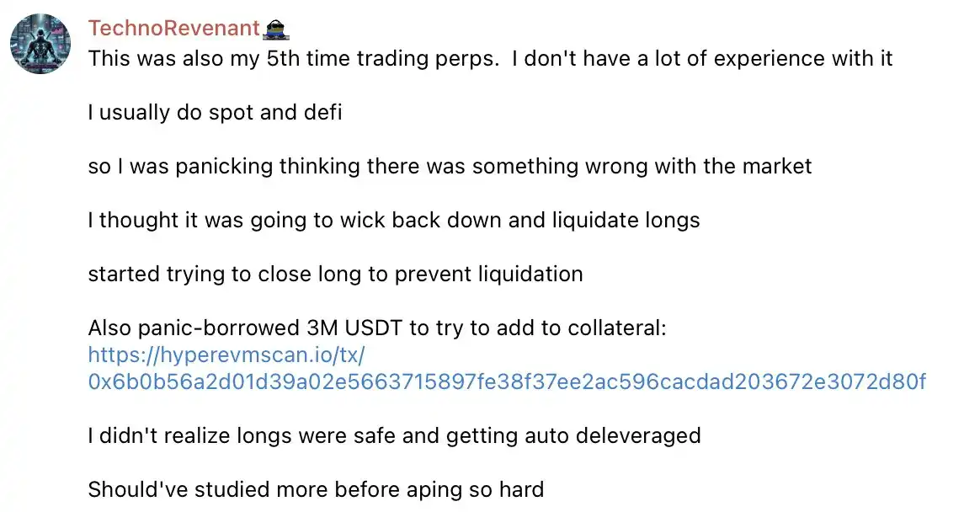Click the 'Also panic-borrowed 3M USDT' line
Viewport: 980px width, 512px height.
tap(376, 328)
